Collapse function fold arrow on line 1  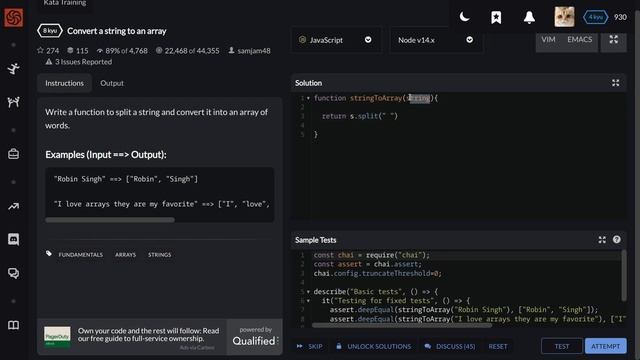click(x=308, y=98)
